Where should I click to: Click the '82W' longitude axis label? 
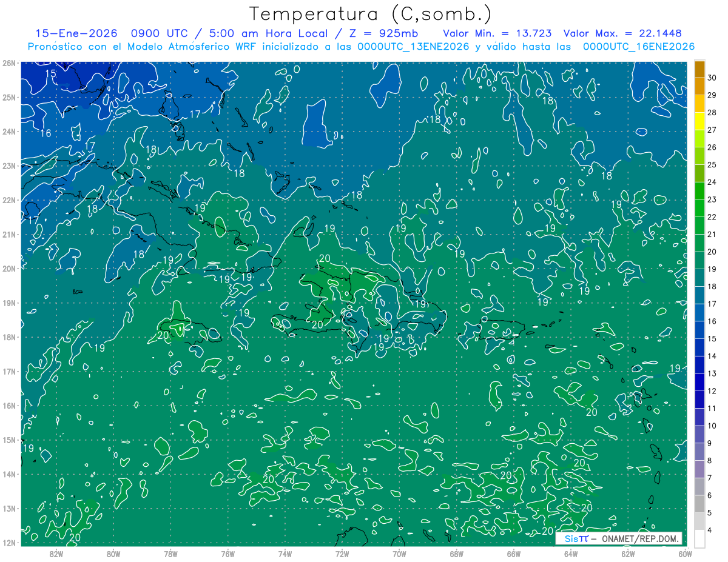point(56,554)
